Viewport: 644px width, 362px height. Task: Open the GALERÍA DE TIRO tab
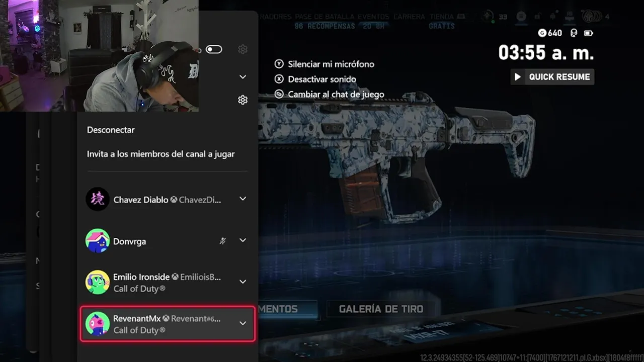pyautogui.click(x=381, y=309)
